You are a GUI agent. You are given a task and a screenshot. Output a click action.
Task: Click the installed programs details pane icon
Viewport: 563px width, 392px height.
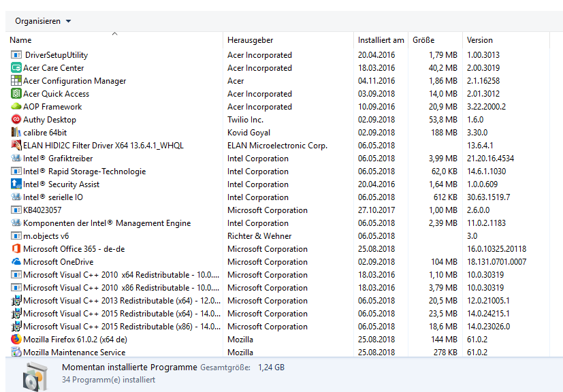point(35,376)
